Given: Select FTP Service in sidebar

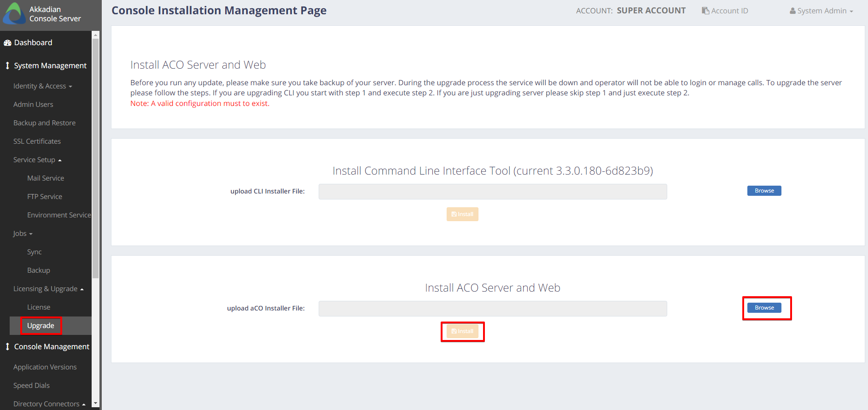Looking at the screenshot, I should pos(45,197).
